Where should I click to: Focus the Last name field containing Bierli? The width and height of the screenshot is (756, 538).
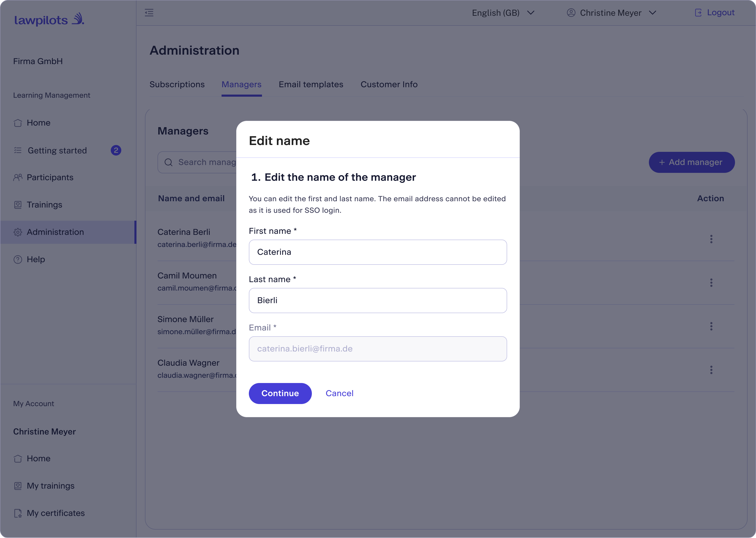point(378,301)
